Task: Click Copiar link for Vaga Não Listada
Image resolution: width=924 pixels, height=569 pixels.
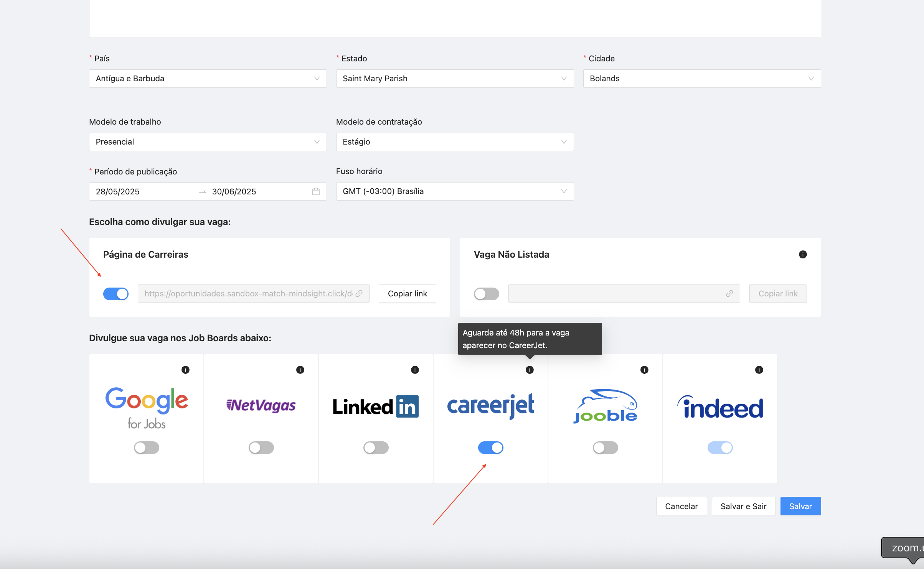Action: [x=778, y=294]
